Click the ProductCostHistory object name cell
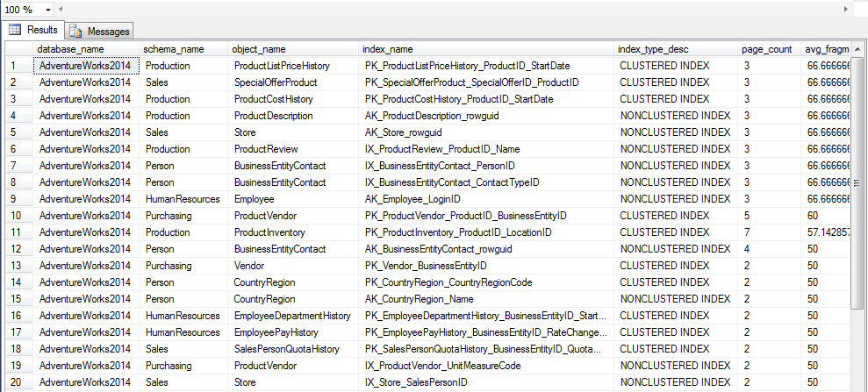Screen dimensions: 868x392 293,99
